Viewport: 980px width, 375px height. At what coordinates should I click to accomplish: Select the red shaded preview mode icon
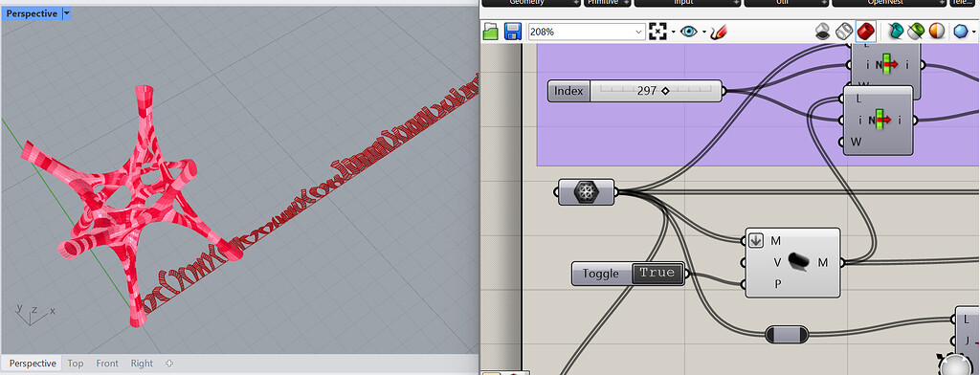click(865, 31)
